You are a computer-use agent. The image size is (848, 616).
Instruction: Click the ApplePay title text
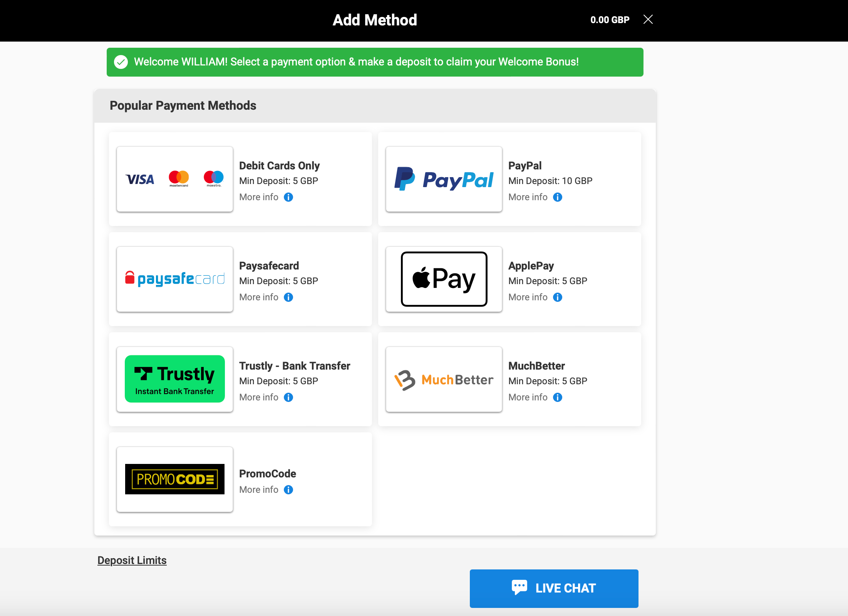coord(531,266)
